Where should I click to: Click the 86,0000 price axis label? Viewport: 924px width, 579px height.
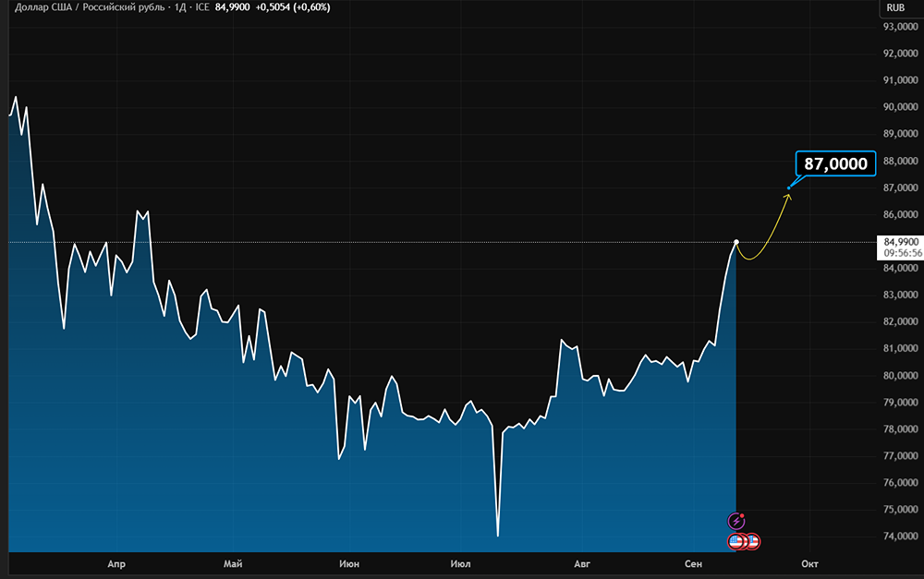coord(900,214)
